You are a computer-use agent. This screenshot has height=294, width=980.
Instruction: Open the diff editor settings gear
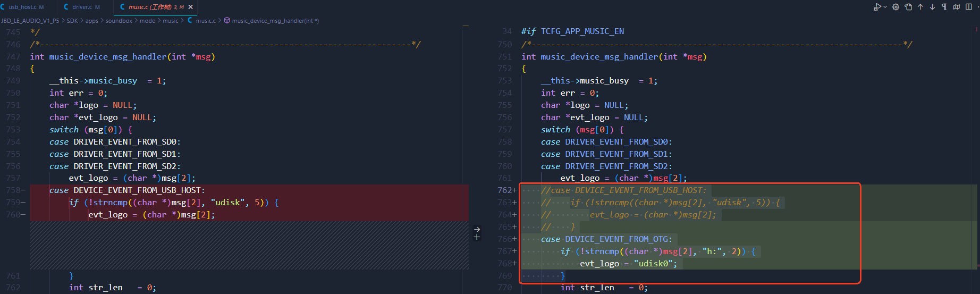895,7
